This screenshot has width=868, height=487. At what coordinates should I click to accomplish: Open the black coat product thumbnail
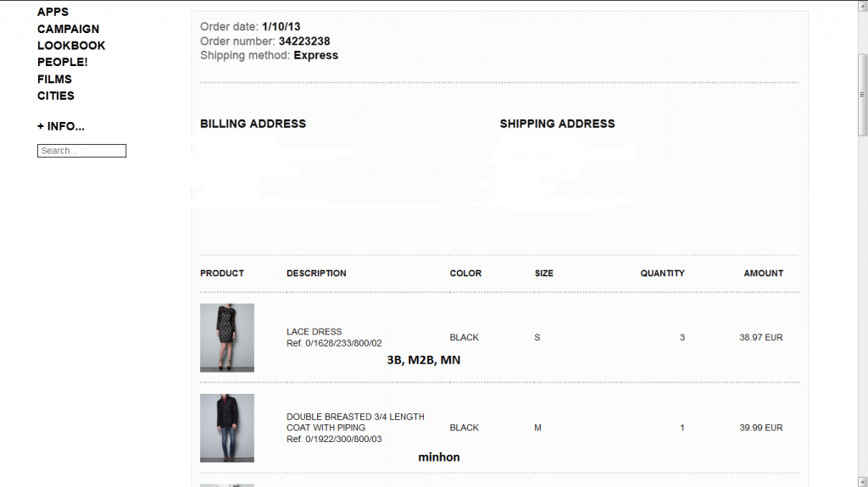(227, 428)
